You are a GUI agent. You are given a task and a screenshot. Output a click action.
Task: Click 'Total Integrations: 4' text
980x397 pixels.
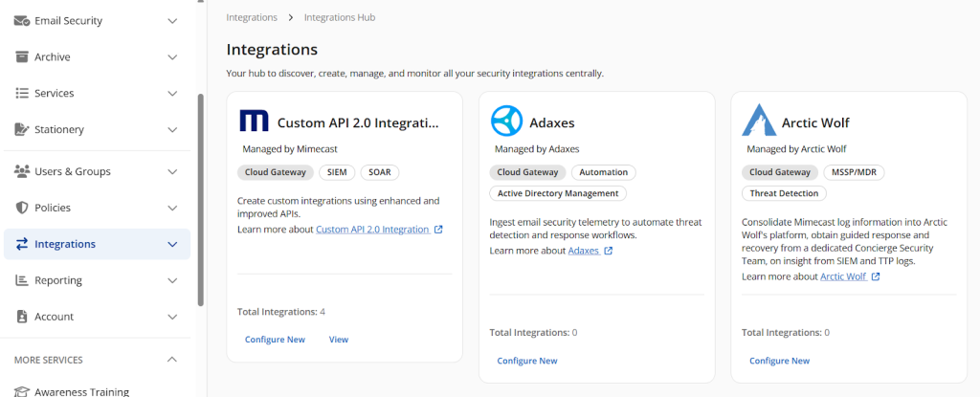click(281, 311)
